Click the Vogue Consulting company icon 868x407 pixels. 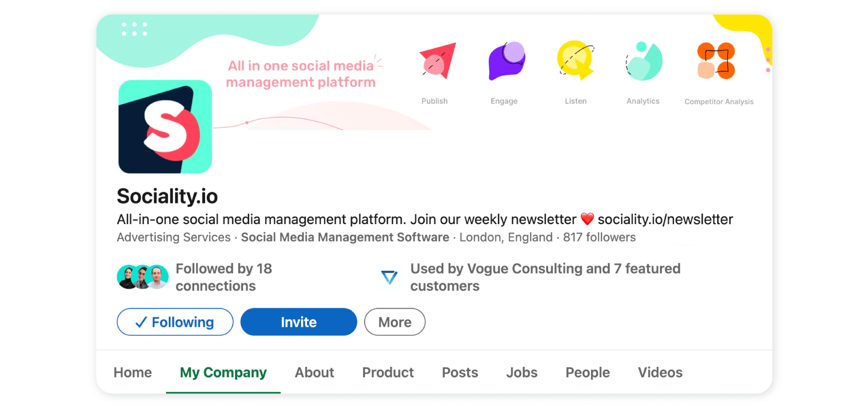(x=388, y=277)
